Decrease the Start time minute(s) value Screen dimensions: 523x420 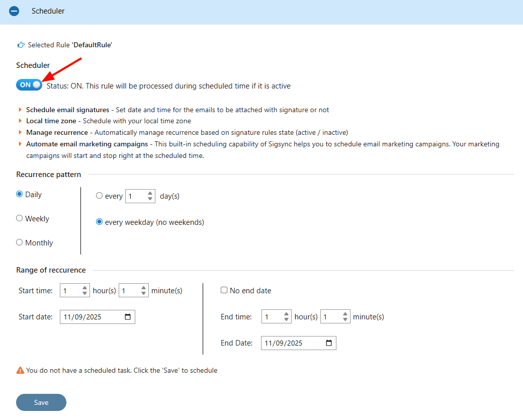[x=144, y=293]
